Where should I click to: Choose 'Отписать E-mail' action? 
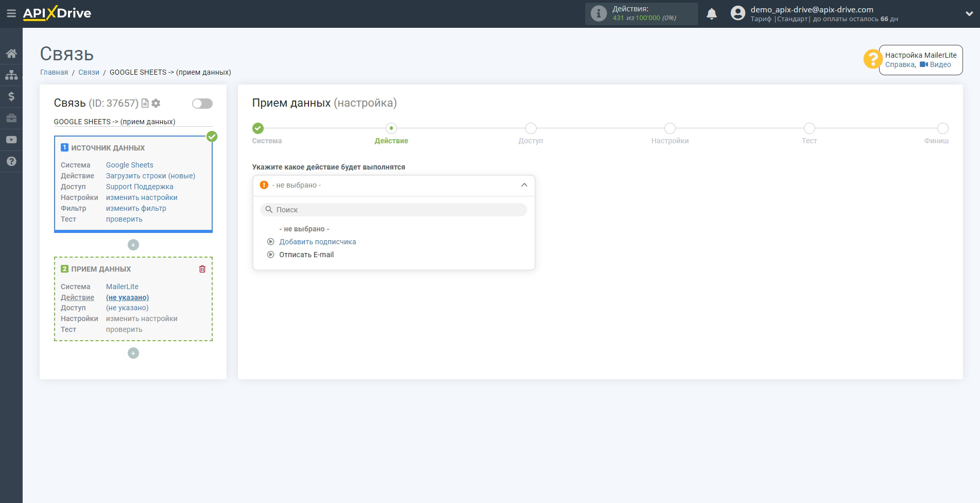(x=306, y=255)
